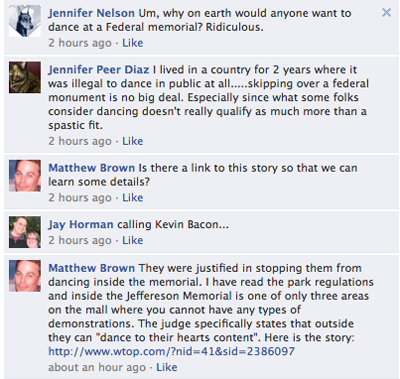Like Jay Horman's Kevin Bacon comment
Image resolution: width=400 pixels, height=379 pixels.
click(133, 240)
